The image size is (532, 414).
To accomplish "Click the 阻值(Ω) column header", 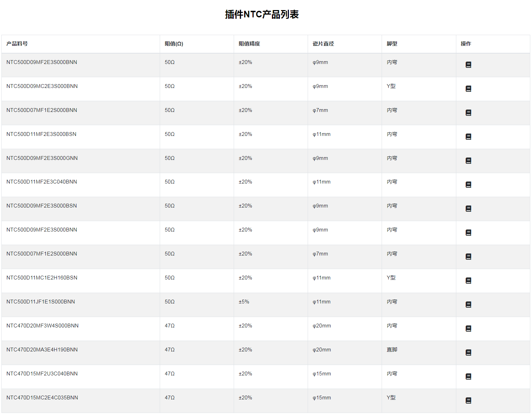I will pos(174,44).
